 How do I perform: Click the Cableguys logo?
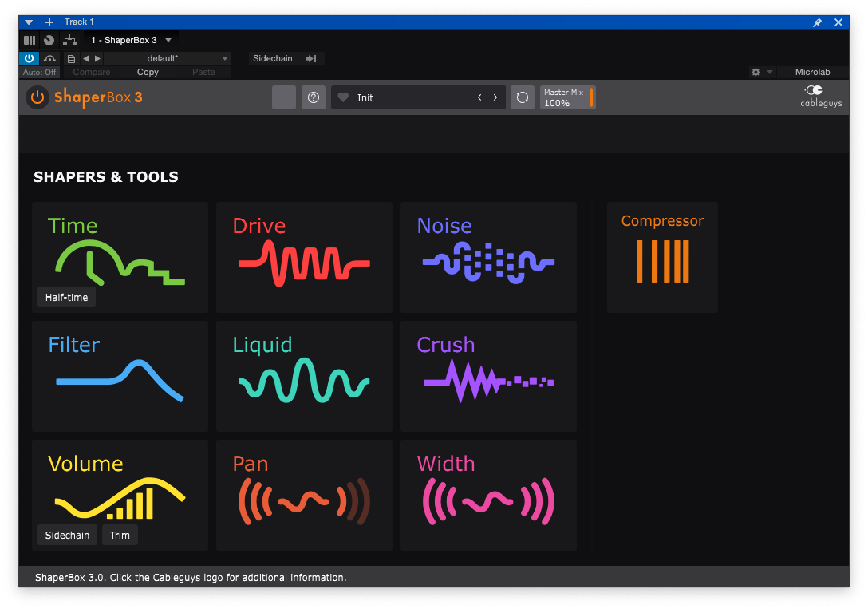[x=821, y=97]
